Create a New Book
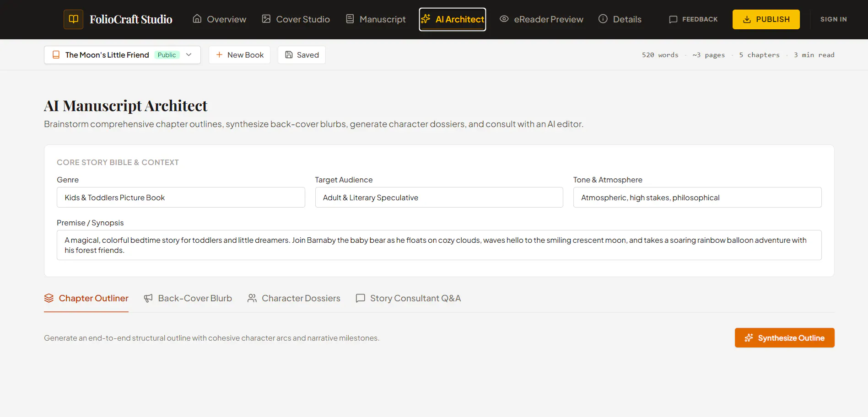This screenshot has width=868, height=417. click(239, 55)
